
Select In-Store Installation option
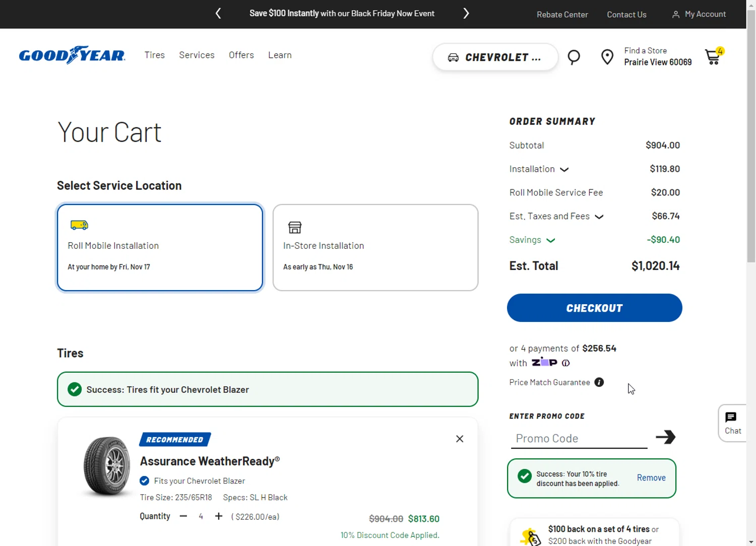375,247
